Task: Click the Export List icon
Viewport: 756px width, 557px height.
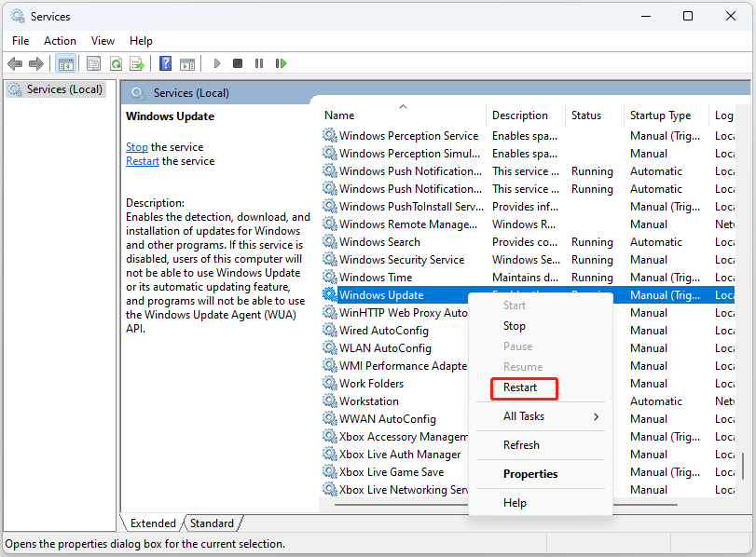Action: click(x=137, y=62)
